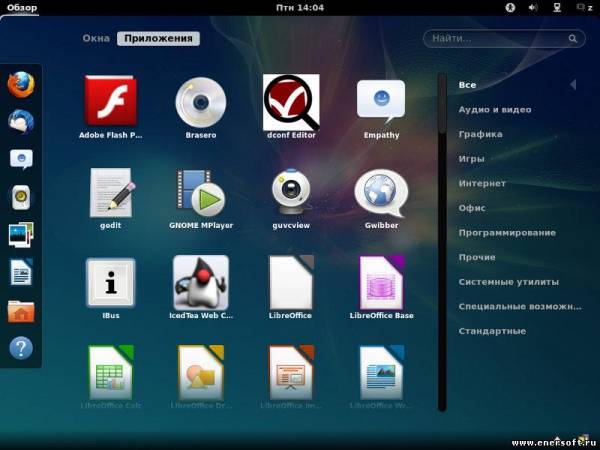Show Системные утилиты category
The width and height of the screenshot is (600, 450).
click(x=509, y=282)
